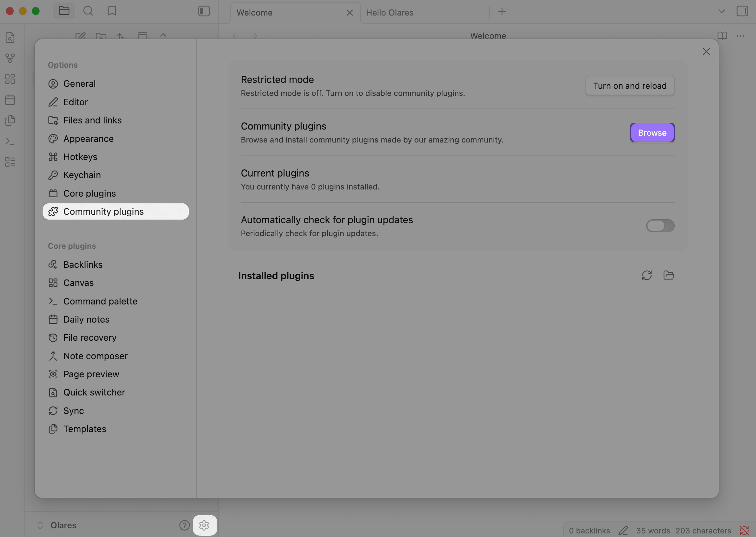This screenshot has width=756, height=537.
Task: Collapse-all chevron in explorer toolbar
Action: pos(163,35)
